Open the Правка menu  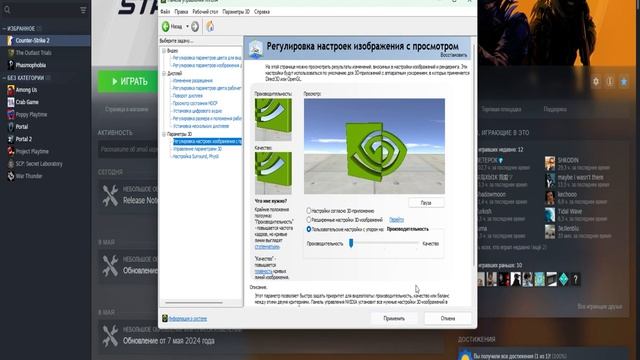click(181, 12)
